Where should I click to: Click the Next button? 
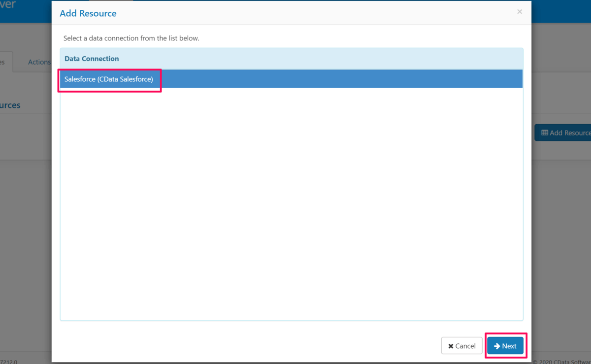pyautogui.click(x=505, y=346)
